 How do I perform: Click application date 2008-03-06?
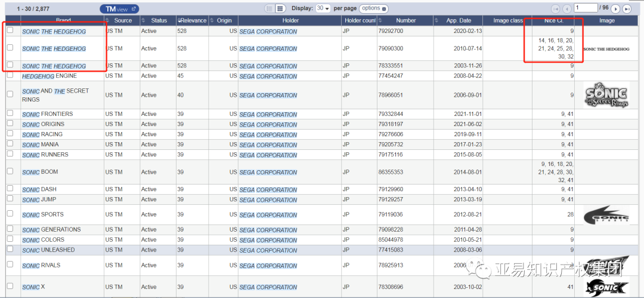(x=468, y=250)
